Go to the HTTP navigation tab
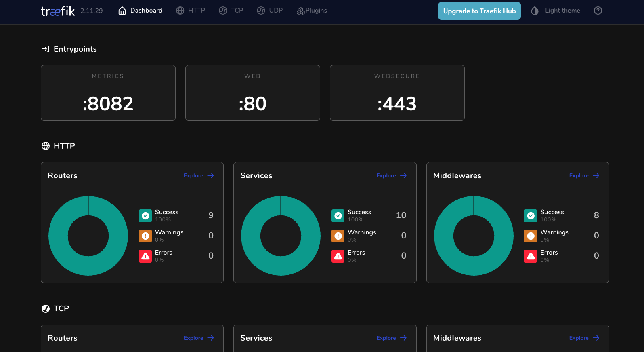The image size is (644, 352). (x=191, y=11)
